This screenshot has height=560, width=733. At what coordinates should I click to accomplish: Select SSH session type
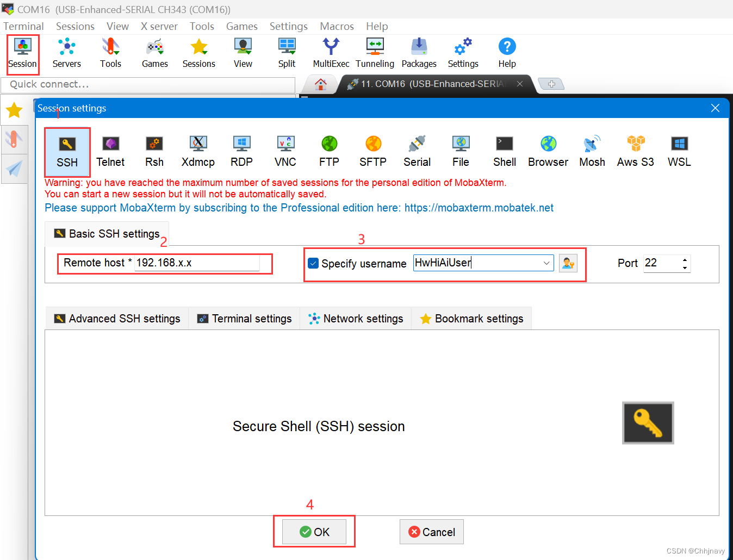click(67, 152)
